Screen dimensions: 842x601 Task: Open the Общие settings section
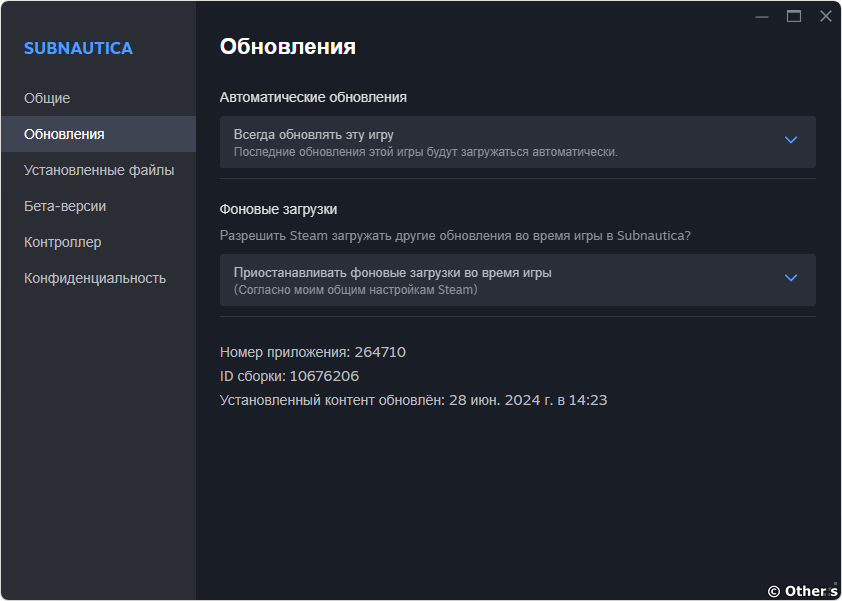point(98,98)
